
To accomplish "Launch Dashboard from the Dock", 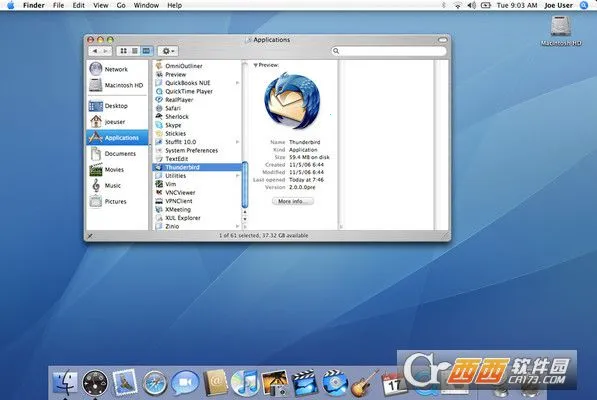I will pos(95,382).
